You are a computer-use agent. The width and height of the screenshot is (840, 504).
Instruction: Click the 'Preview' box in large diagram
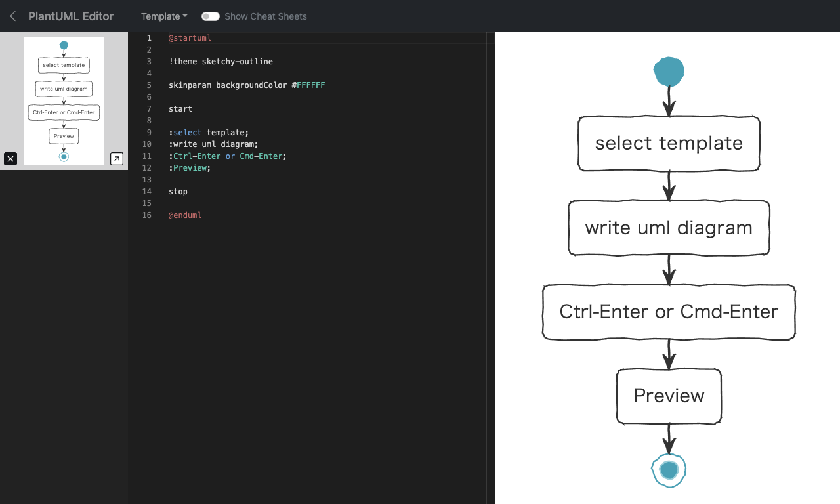coord(669,396)
